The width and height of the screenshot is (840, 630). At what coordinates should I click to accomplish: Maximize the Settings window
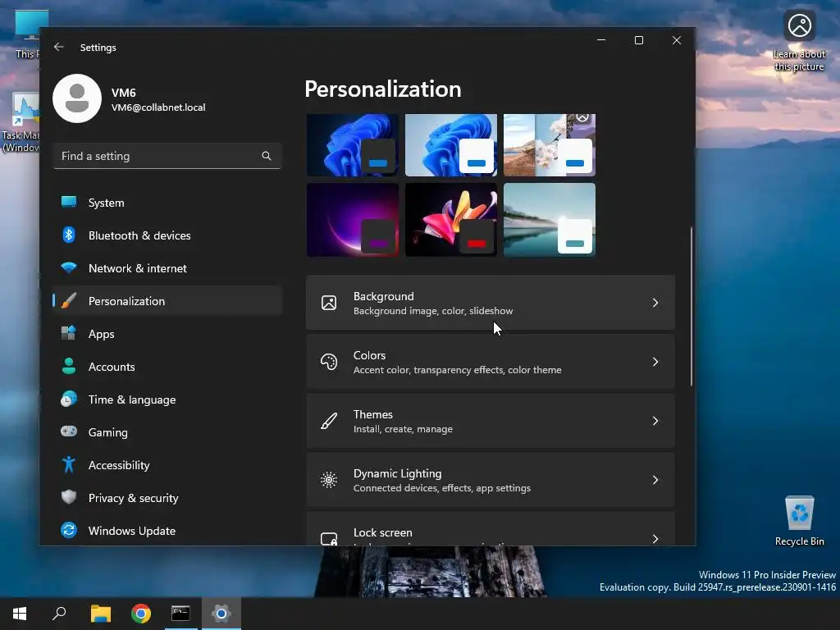click(x=638, y=40)
